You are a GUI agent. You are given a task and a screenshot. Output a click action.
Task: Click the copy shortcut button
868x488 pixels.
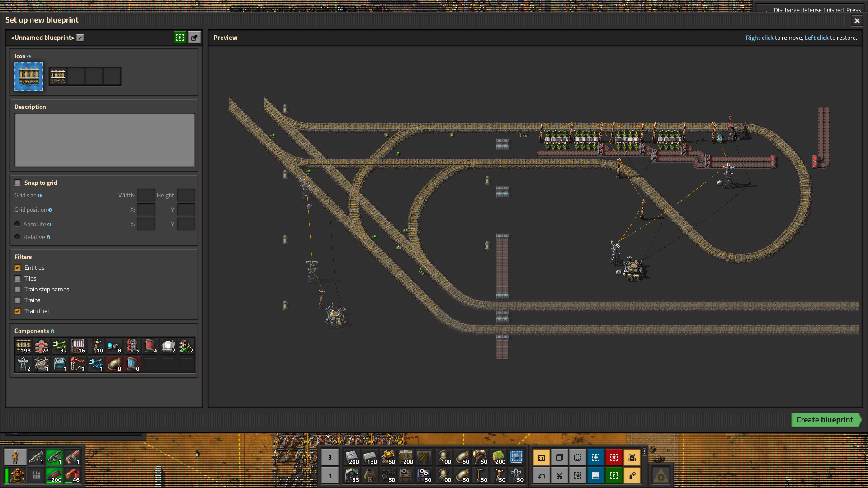coord(560,458)
